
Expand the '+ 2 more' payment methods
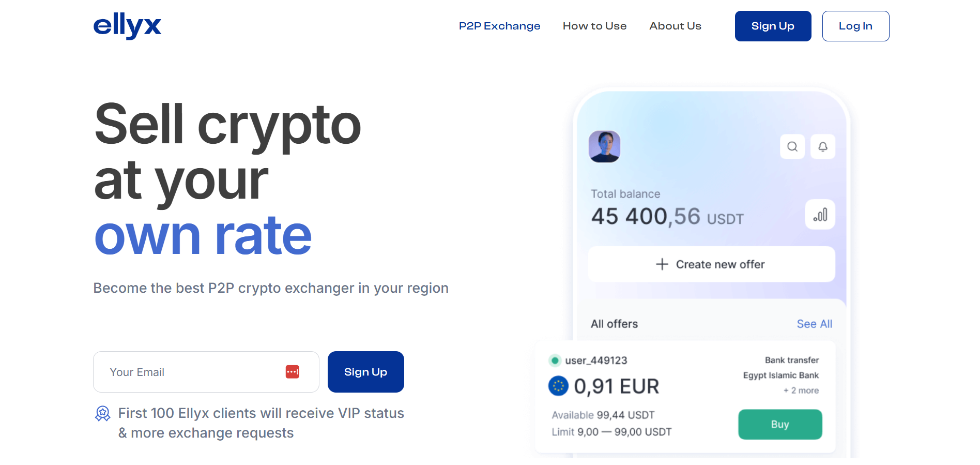801,391
